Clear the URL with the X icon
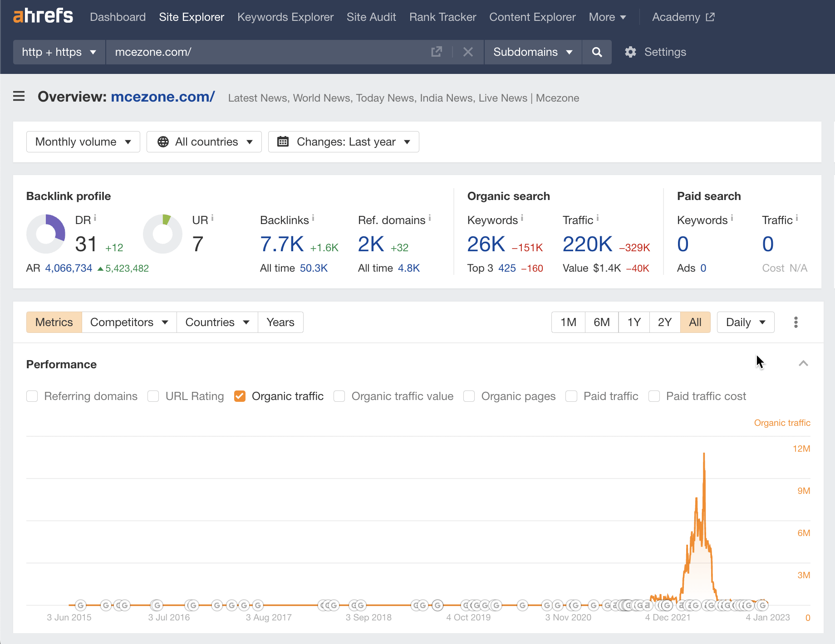This screenshot has width=835, height=644. pos(468,52)
